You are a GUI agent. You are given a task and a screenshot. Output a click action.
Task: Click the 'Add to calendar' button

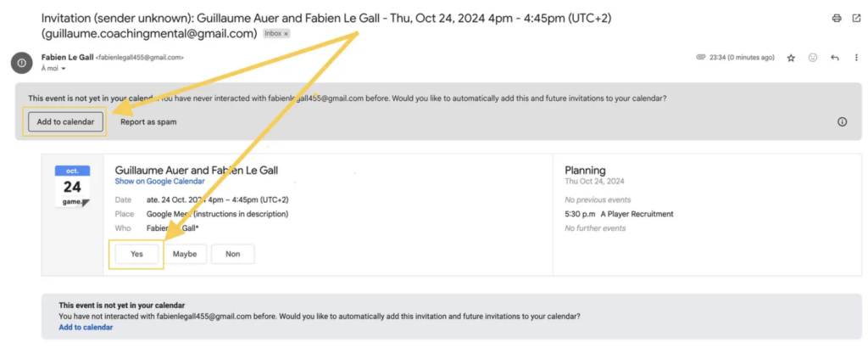tap(66, 122)
